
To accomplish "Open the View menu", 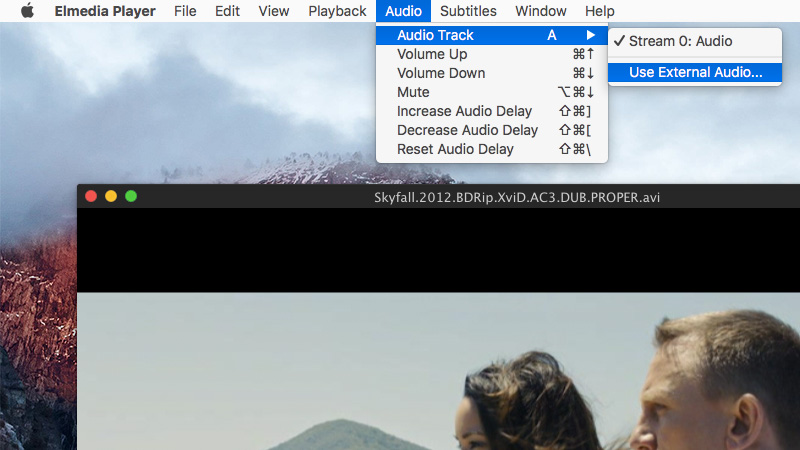I will click(x=273, y=11).
